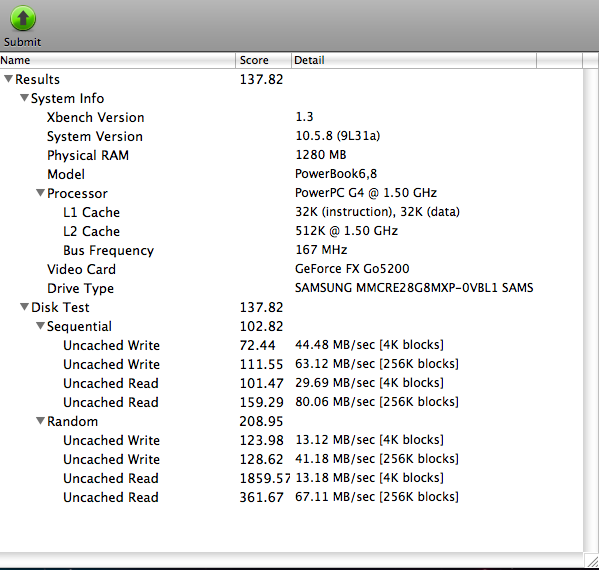Viewport: 599px width, 570px height.
Task: Sort by the Detail column header
Action: click(414, 60)
